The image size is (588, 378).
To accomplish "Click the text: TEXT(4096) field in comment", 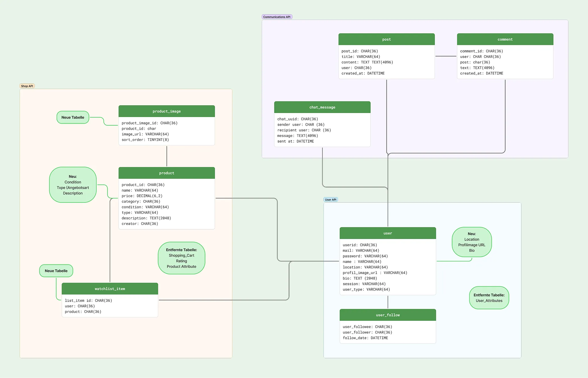I will pyautogui.click(x=477, y=68).
